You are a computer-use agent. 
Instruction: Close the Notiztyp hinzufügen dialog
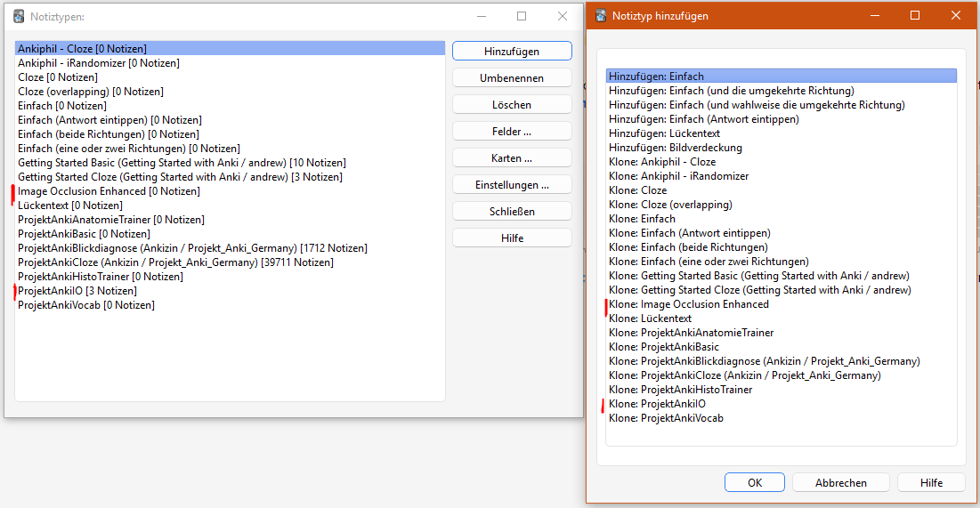tap(956, 16)
